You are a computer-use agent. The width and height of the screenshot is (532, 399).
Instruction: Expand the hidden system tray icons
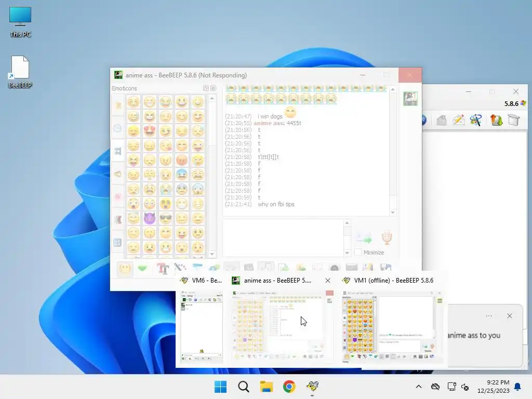click(419, 387)
